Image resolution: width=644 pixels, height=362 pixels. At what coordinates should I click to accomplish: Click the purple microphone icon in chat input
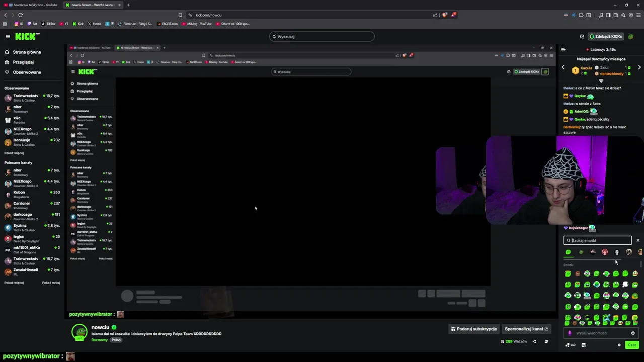[570, 333]
